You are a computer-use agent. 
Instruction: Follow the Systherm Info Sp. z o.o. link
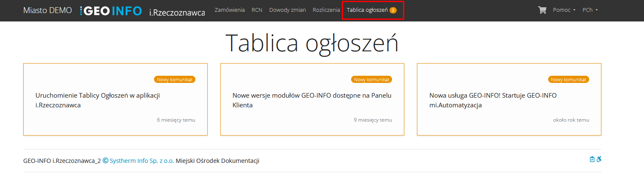coord(141,161)
